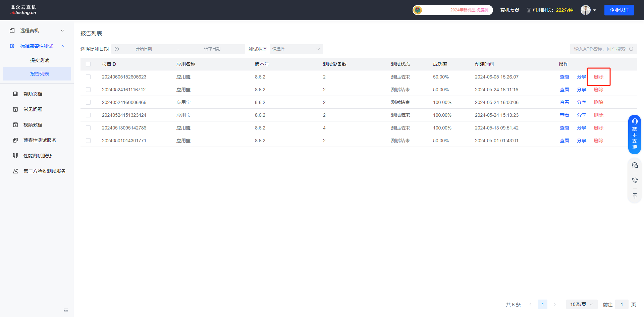Screen dimensions: 644x317
Task: Check the box for report 20240605152606623
Action: 88,77
